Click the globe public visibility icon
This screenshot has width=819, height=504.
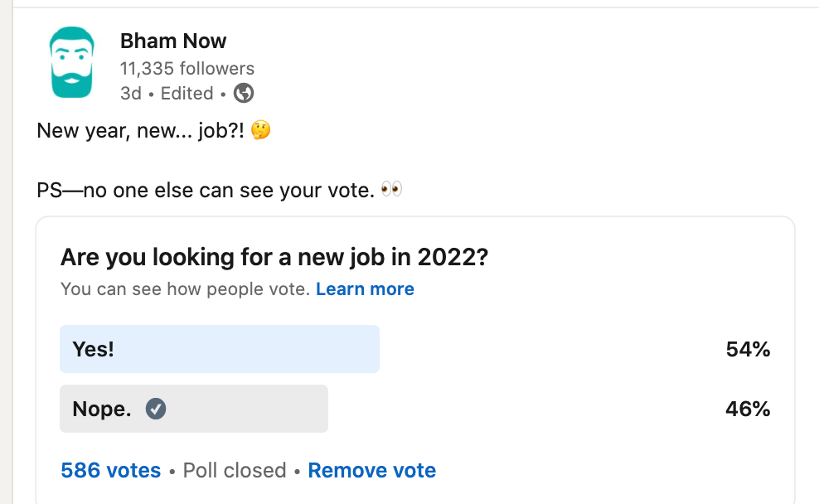(x=244, y=94)
